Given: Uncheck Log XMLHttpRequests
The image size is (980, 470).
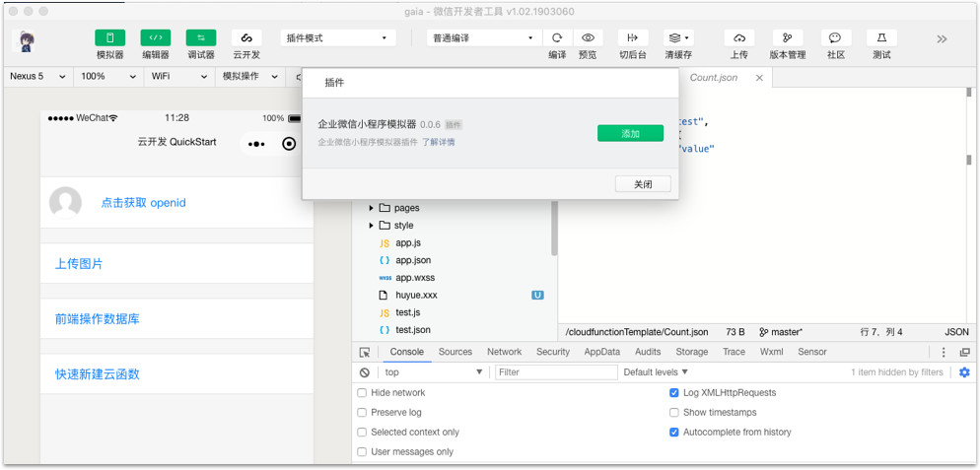Looking at the screenshot, I should click(673, 393).
